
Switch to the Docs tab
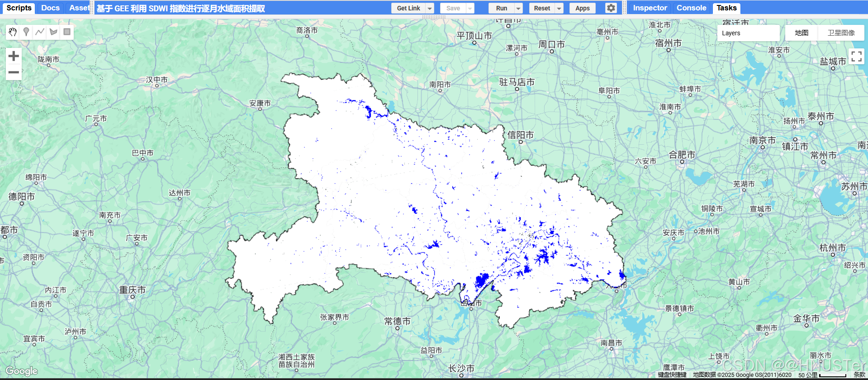[x=50, y=8]
